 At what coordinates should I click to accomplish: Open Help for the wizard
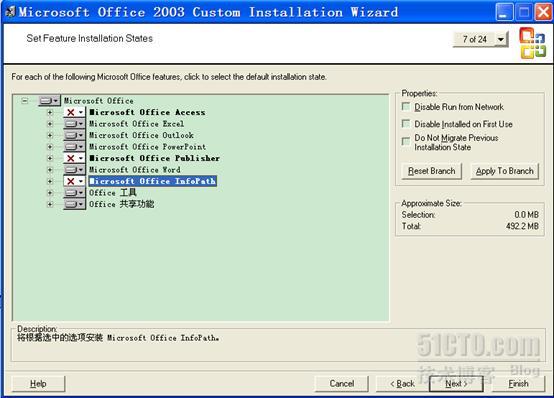tap(38, 384)
